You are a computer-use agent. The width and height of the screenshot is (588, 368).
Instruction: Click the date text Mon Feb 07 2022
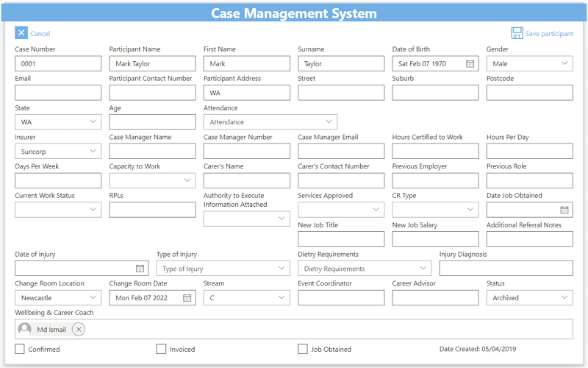141,298
